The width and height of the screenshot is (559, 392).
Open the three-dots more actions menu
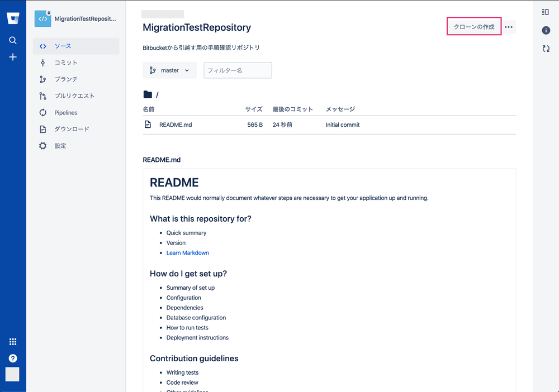pyautogui.click(x=509, y=27)
